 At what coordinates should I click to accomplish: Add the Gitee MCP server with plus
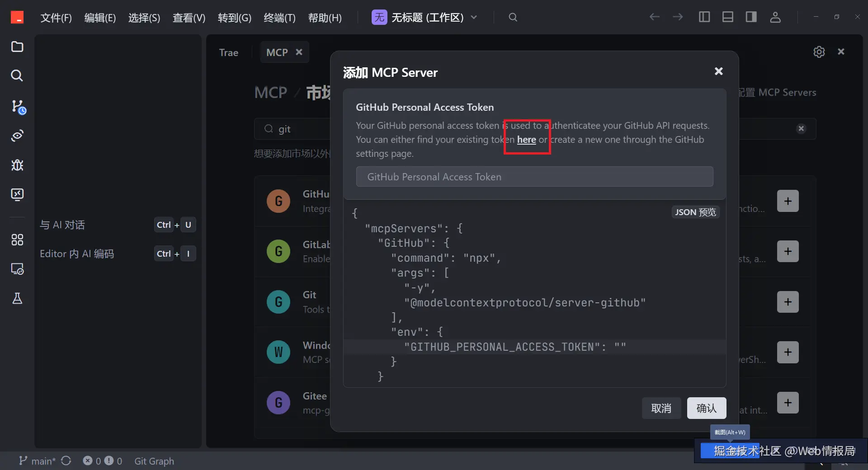coord(788,403)
